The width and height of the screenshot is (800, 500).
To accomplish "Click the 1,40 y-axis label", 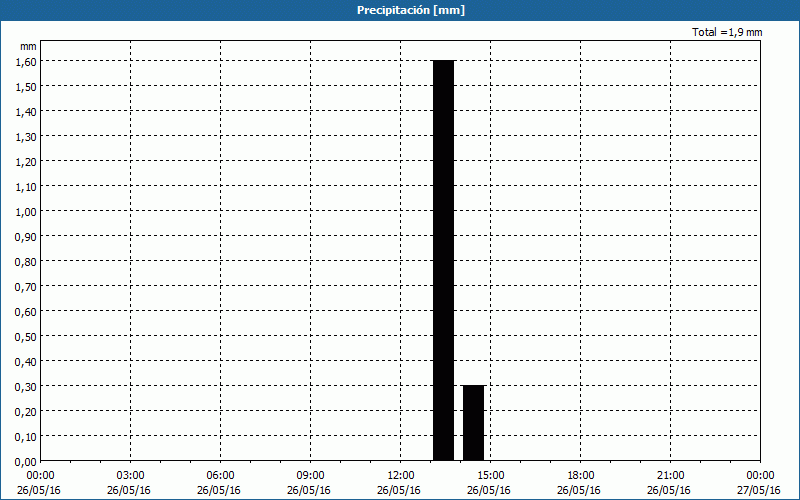I will (x=26, y=111).
